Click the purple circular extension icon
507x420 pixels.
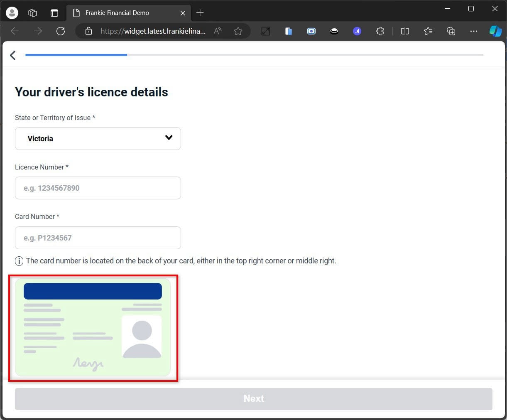coord(357,31)
